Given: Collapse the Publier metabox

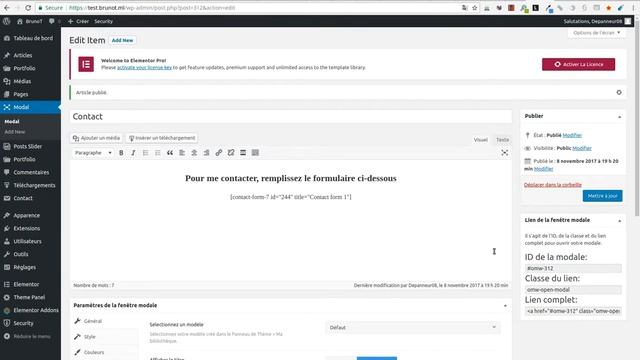Looking at the screenshot, I should (619, 117).
